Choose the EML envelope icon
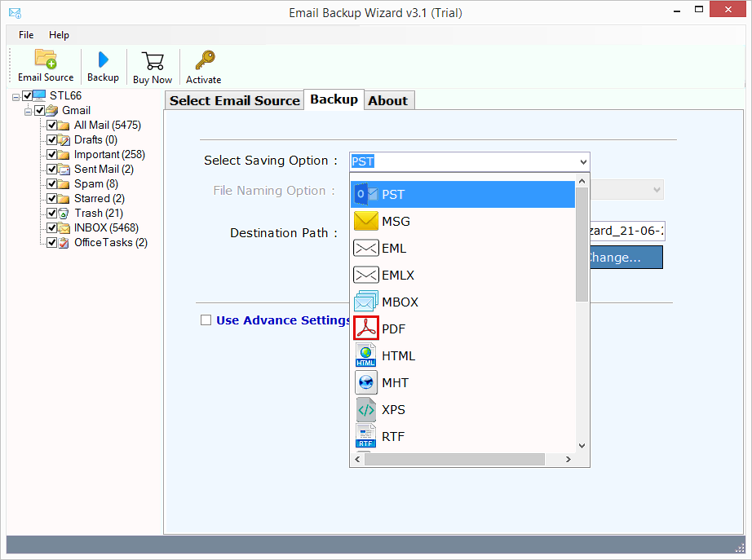The image size is (752, 560). [x=366, y=248]
